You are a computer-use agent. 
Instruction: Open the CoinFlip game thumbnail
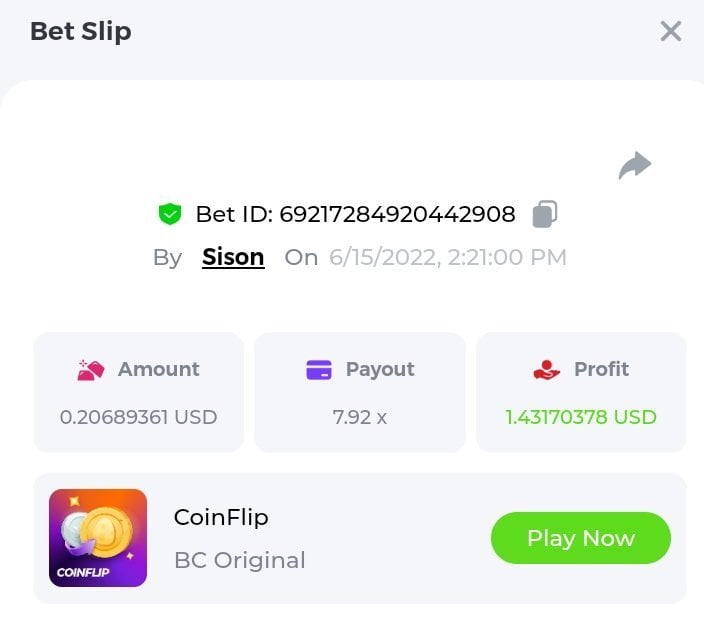[98, 538]
